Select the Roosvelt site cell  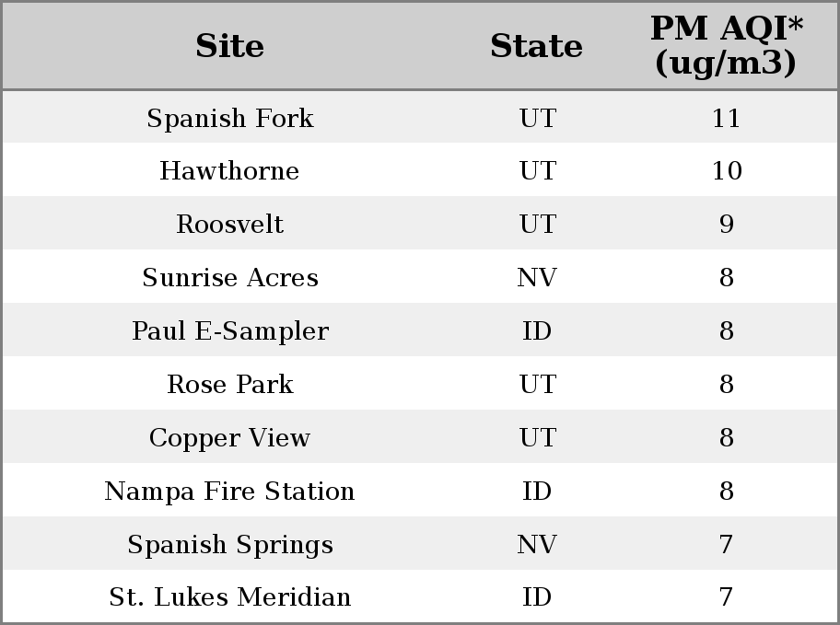pyautogui.click(x=230, y=224)
